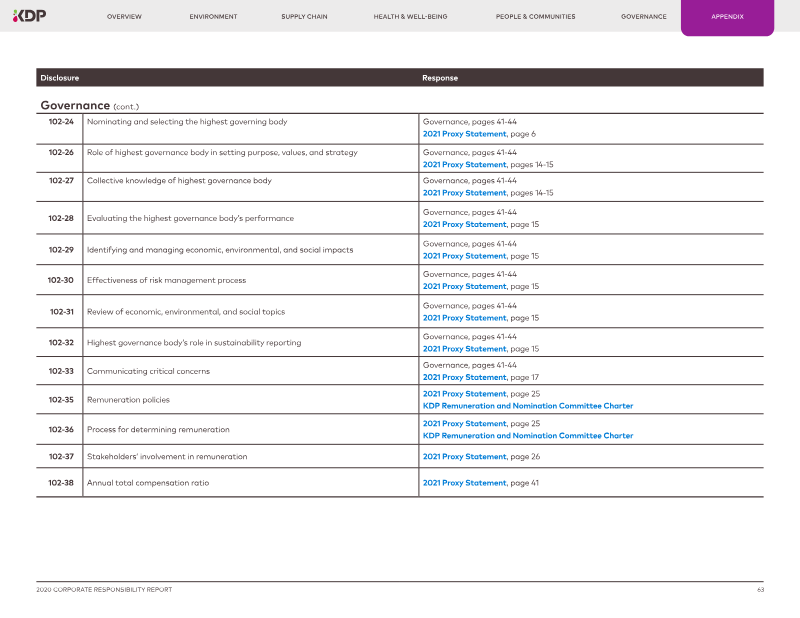Go to the Supply Chain section
The image size is (800, 618).
(304, 17)
